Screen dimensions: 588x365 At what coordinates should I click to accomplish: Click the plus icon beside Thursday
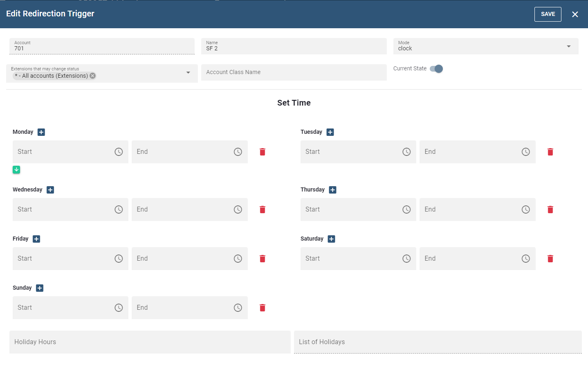(333, 190)
